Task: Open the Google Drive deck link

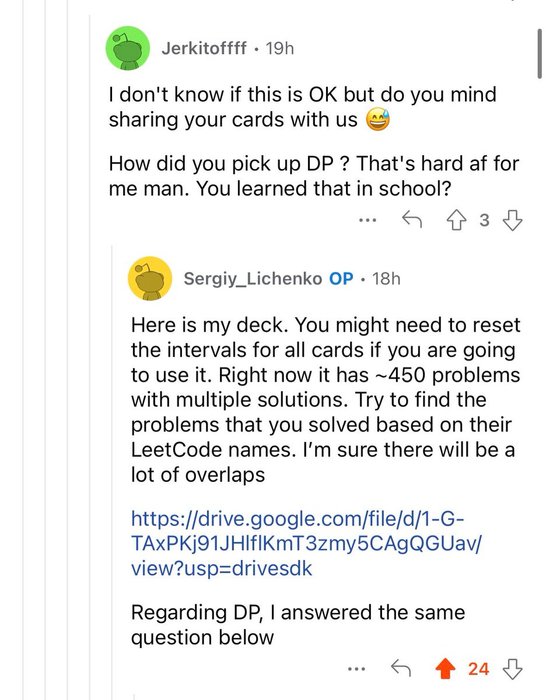Action: (306, 544)
